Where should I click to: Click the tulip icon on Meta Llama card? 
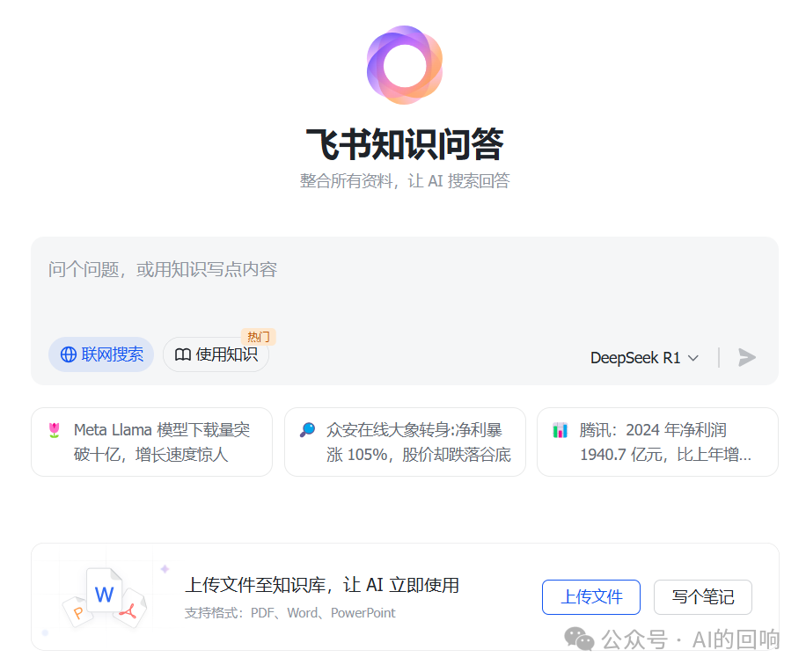point(54,430)
